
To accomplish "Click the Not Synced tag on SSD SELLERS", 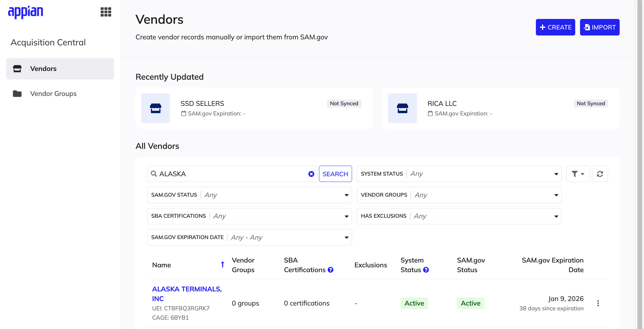I will point(344,103).
